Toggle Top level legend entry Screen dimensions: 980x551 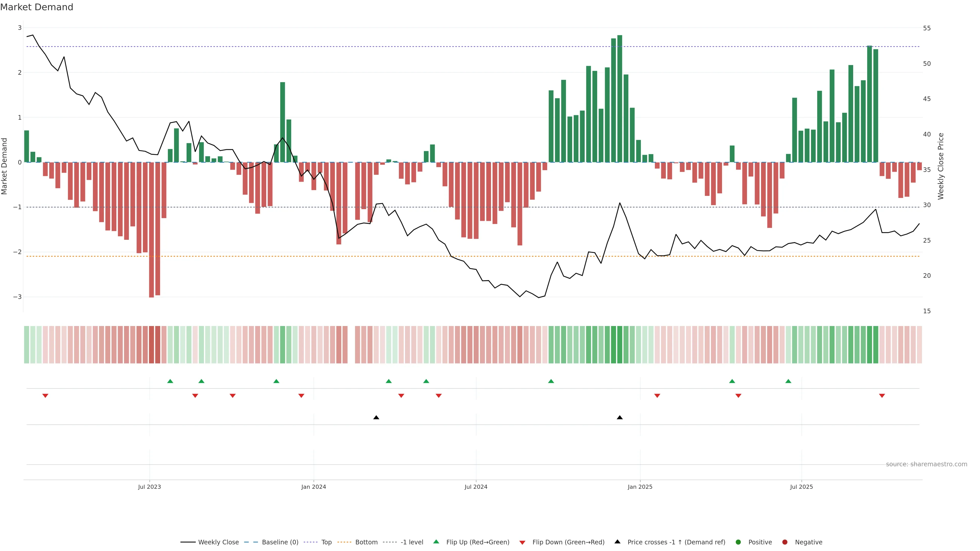pos(326,542)
